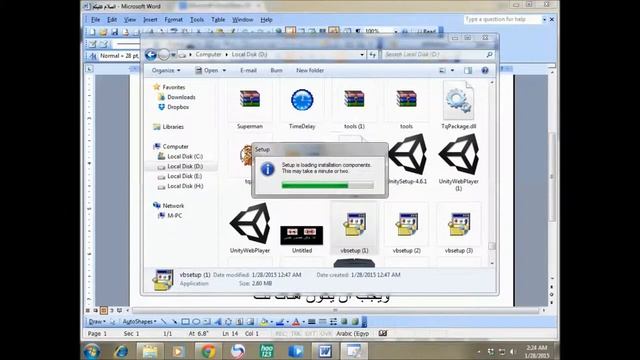The height and width of the screenshot is (360, 640).
Task: Open Line Color dropdown arrow
Action: [x=287, y=322]
